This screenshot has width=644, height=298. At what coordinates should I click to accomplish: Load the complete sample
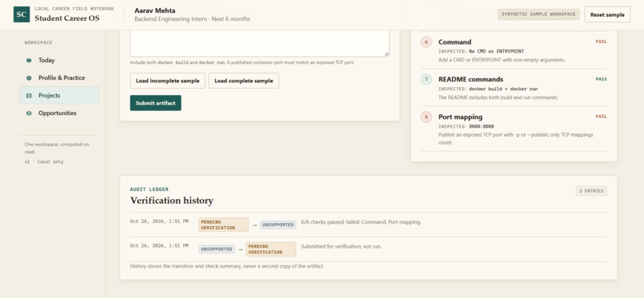coord(244,81)
